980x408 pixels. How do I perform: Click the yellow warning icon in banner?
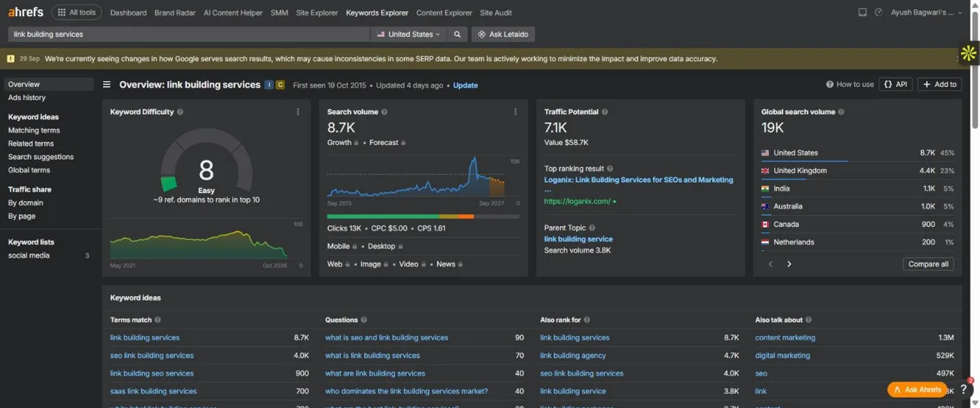(x=10, y=59)
